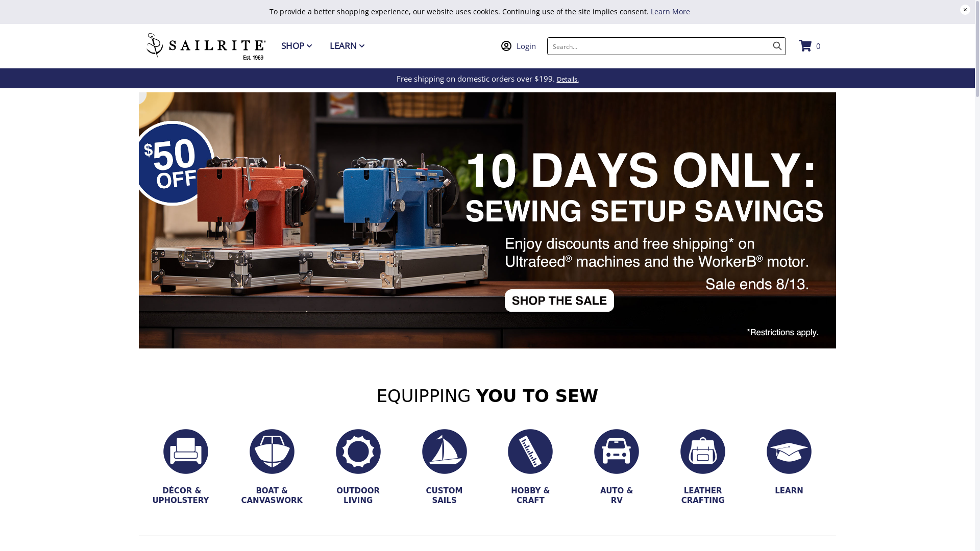
Task: Go to the Sailrite home logo
Action: (x=206, y=46)
